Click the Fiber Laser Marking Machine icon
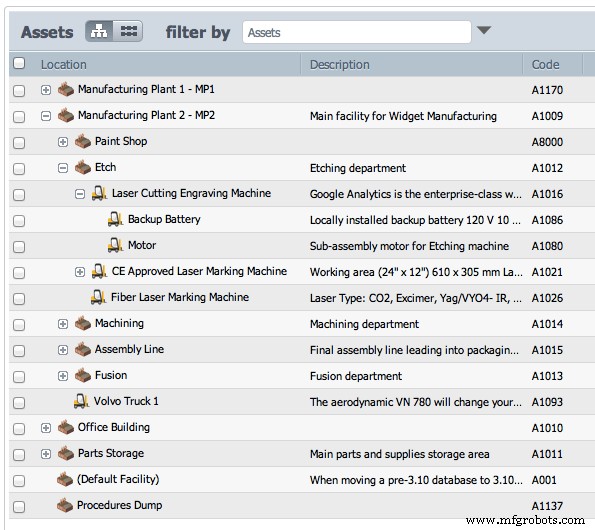This screenshot has width=595, height=530. tap(98, 297)
